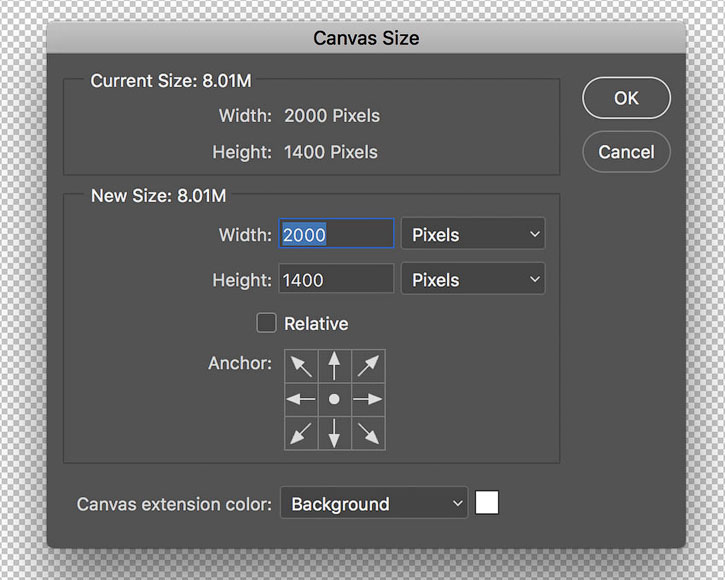Set anchor to middle-right arrow

pos(368,399)
